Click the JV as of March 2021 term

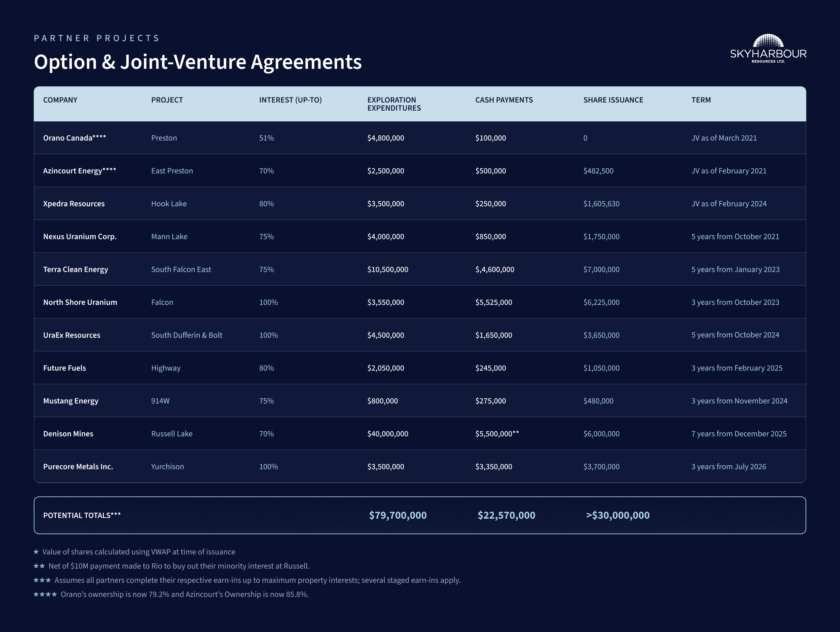(x=724, y=138)
